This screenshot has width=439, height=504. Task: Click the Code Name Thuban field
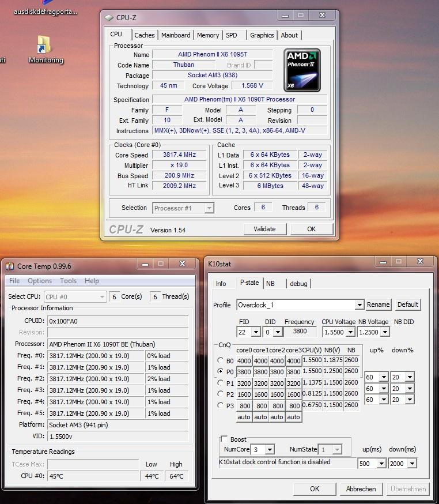[x=184, y=65]
